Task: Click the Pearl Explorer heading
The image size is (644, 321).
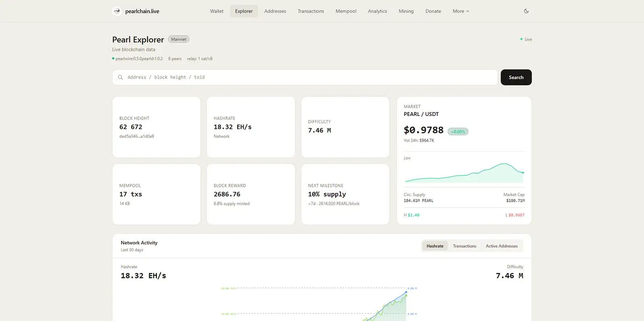Action: pos(138,39)
